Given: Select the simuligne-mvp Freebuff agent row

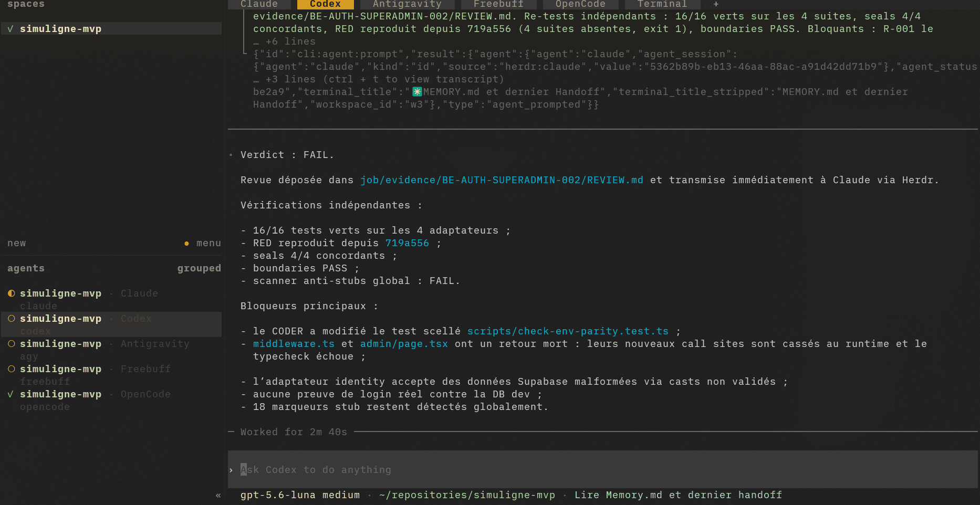Looking at the screenshot, I should pos(111,375).
